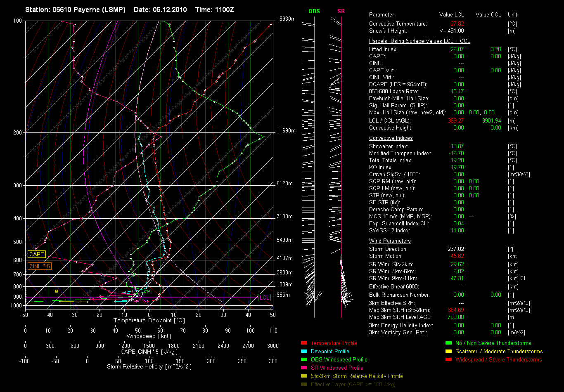
Task: Click the Parcels: Using Surface Values heading
Action: [x=419, y=41]
